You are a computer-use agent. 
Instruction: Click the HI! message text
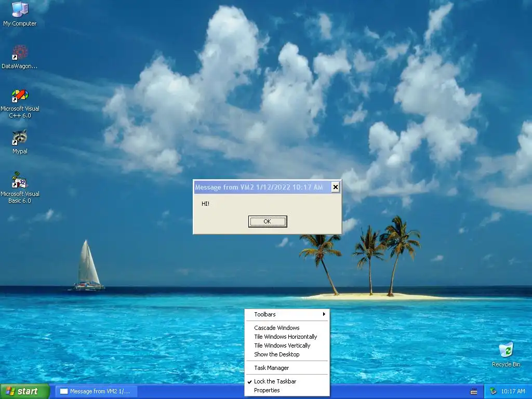(x=205, y=204)
